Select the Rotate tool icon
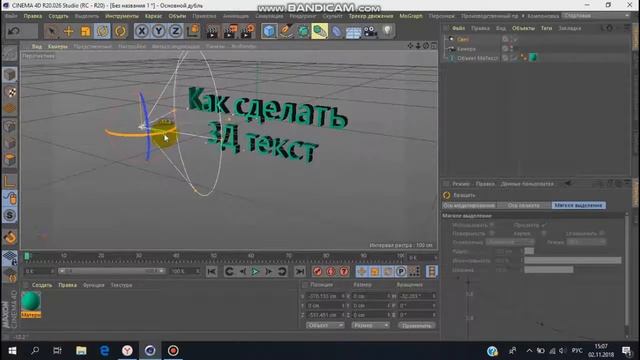Screen dimensions: 640x360 102,31
